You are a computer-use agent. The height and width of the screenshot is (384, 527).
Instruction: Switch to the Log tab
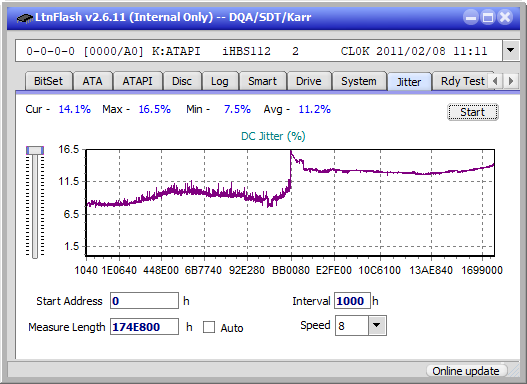point(220,81)
